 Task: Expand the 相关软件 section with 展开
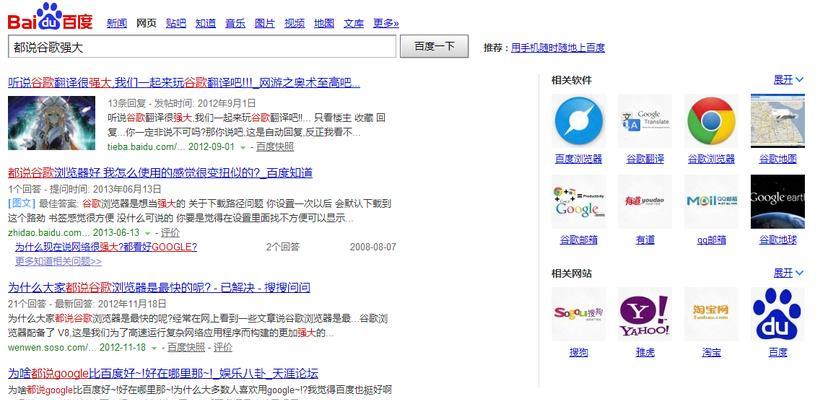pos(788,80)
